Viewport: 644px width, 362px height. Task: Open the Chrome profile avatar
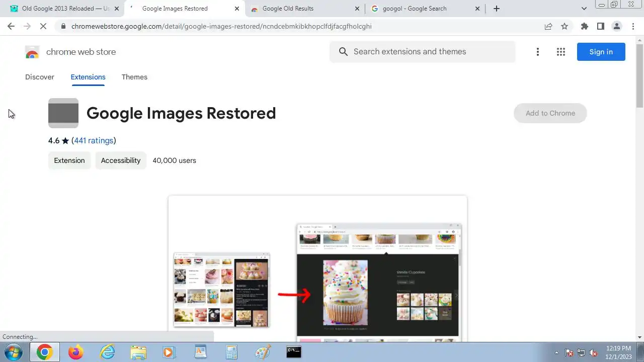pos(616,26)
